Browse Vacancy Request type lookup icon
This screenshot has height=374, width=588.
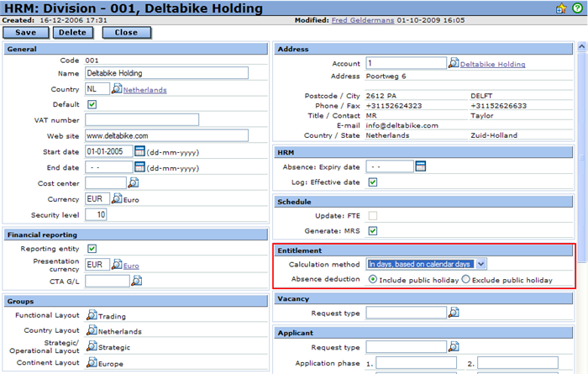[454, 312]
